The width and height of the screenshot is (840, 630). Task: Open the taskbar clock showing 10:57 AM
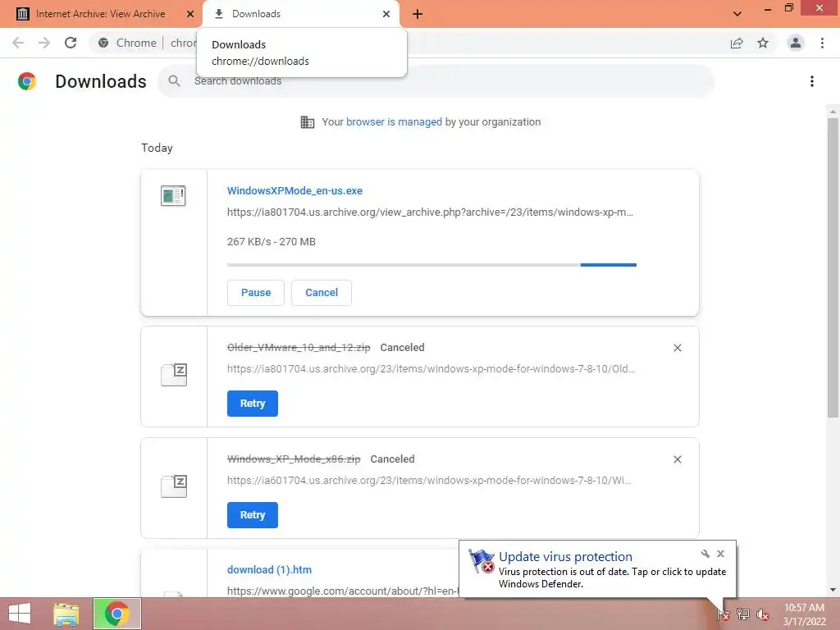804,614
